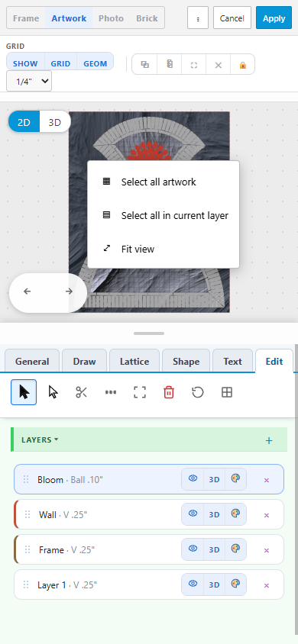Choose Fit view from context menu
The image size is (298, 644).
[x=164, y=249]
